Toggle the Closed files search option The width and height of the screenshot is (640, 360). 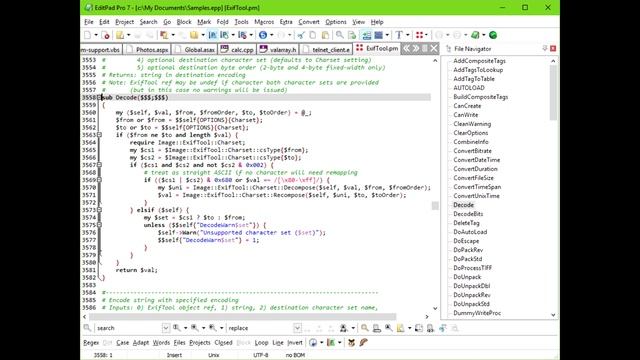[x=223, y=343]
